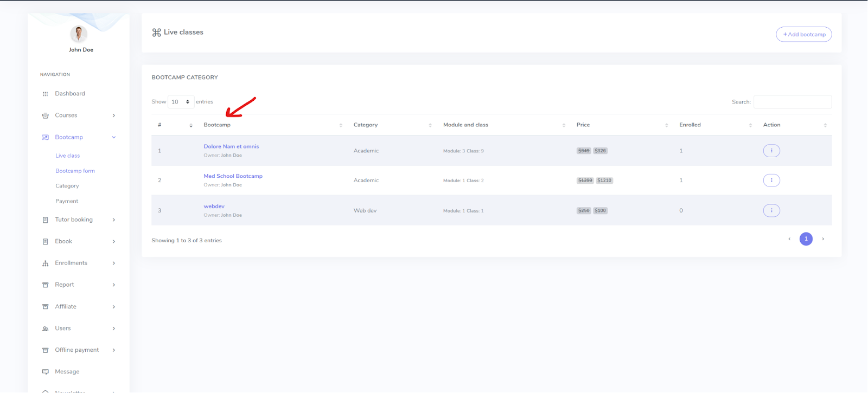Collapse the Bootcamp sidebar menu chevron

[114, 137]
